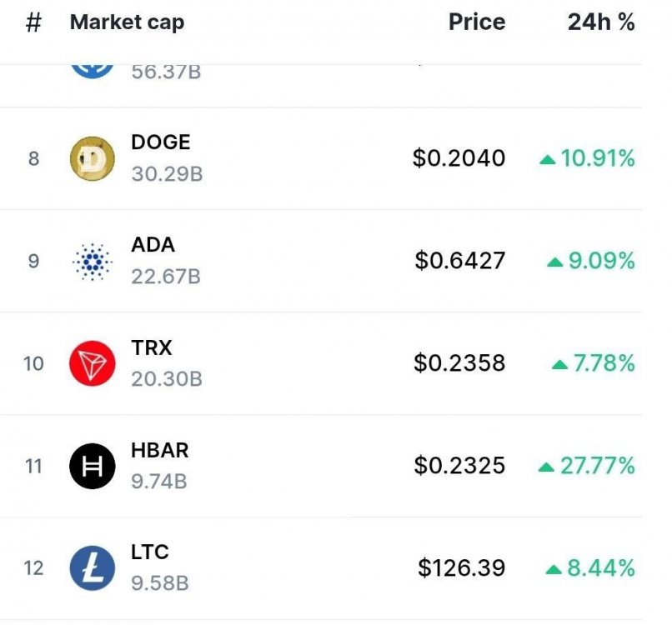Sort by Market cap column header

(x=127, y=22)
